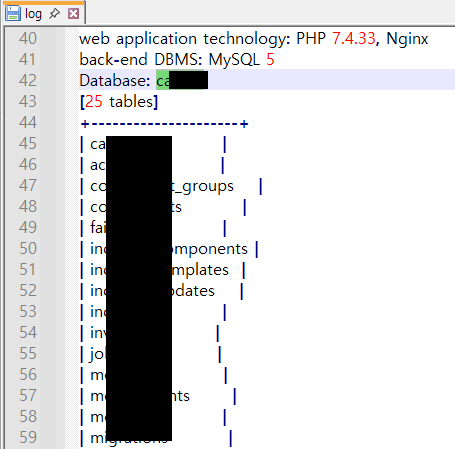The height and width of the screenshot is (449, 455).
Task: Click the 'jol' text on line 55
Action: point(98,354)
